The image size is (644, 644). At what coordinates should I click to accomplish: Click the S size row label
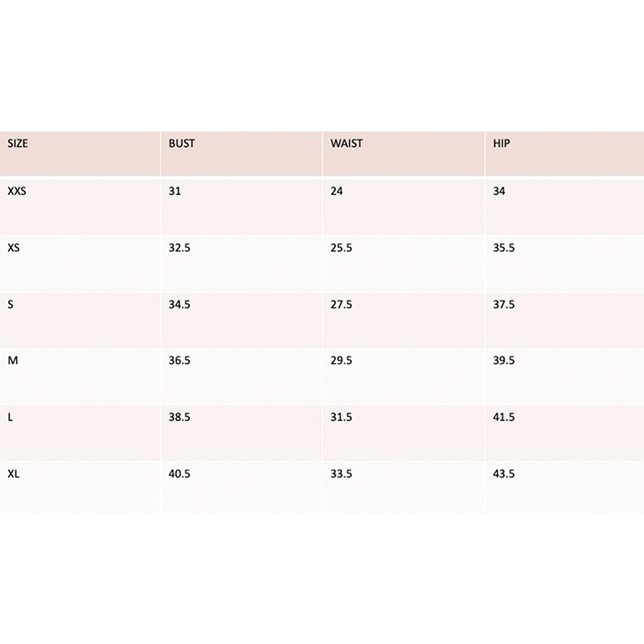pyautogui.click(x=10, y=305)
